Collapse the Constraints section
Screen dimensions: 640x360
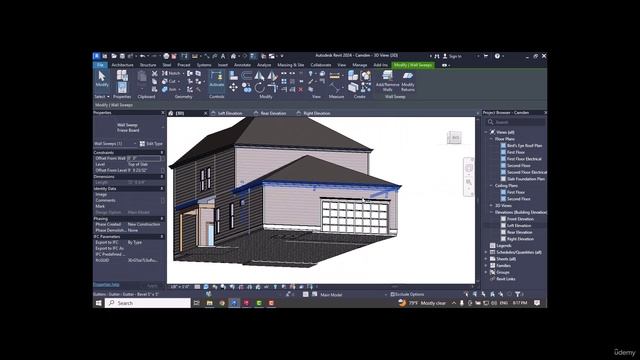pos(162,153)
